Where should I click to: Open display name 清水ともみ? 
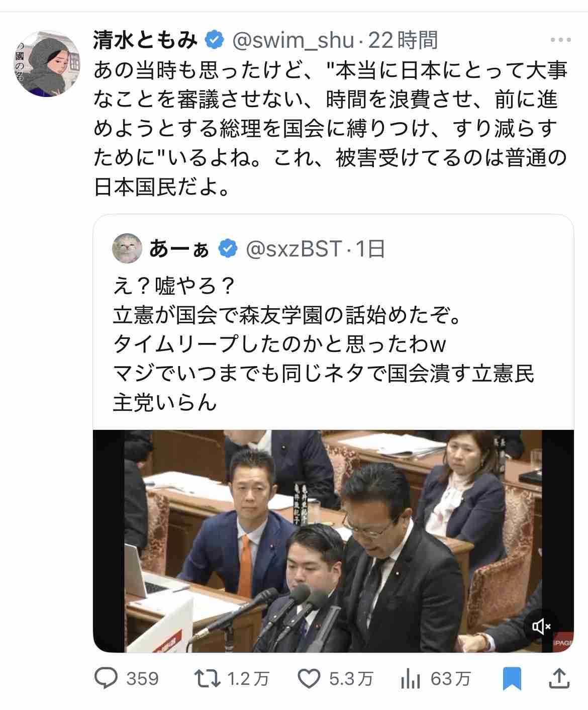(x=146, y=40)
